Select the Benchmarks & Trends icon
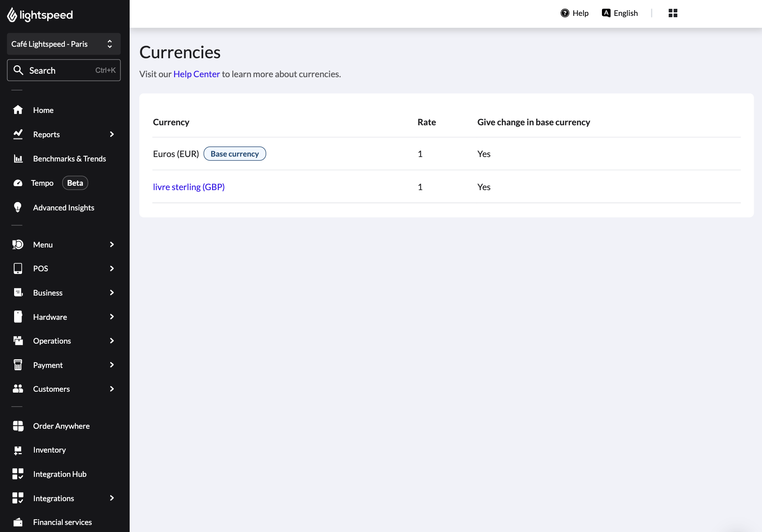The height and width of the screenshot is (532, 762). (18, 158)
